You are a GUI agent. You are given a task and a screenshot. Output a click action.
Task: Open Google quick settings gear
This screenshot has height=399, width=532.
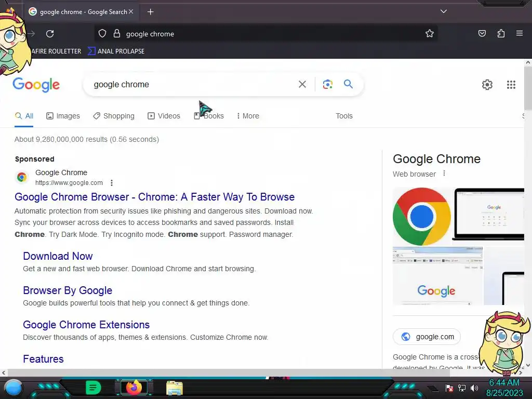[x=487, y=85]
